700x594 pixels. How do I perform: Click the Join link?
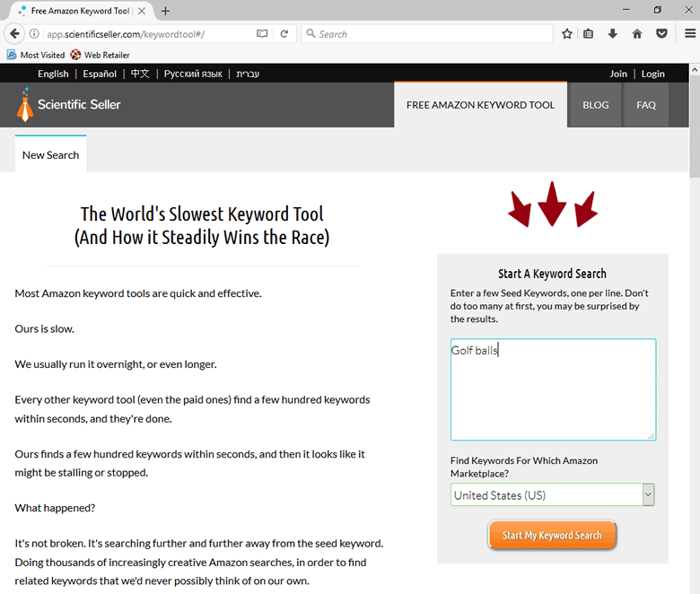(618, 74)
